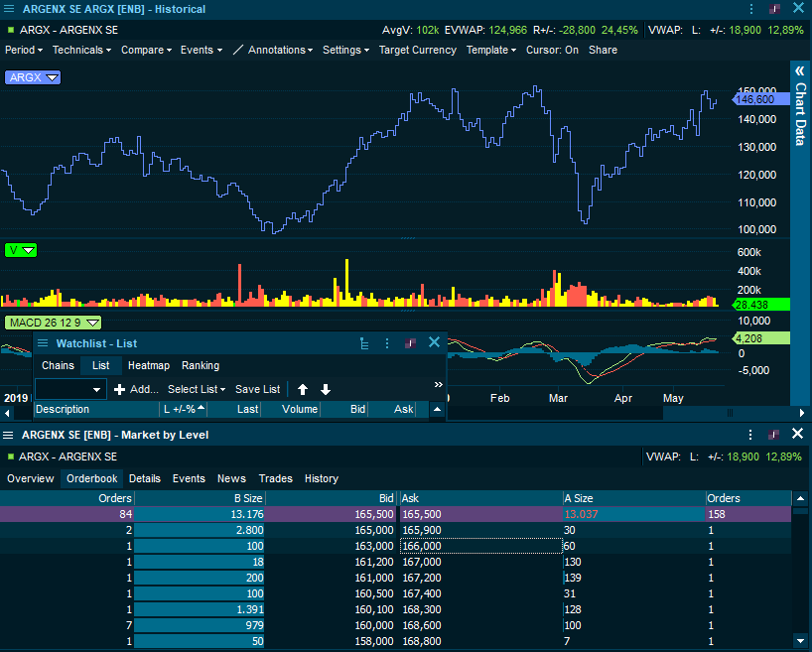Select the 166,000 ask price cell
This screenshot has width=812, height=652.
481,546
